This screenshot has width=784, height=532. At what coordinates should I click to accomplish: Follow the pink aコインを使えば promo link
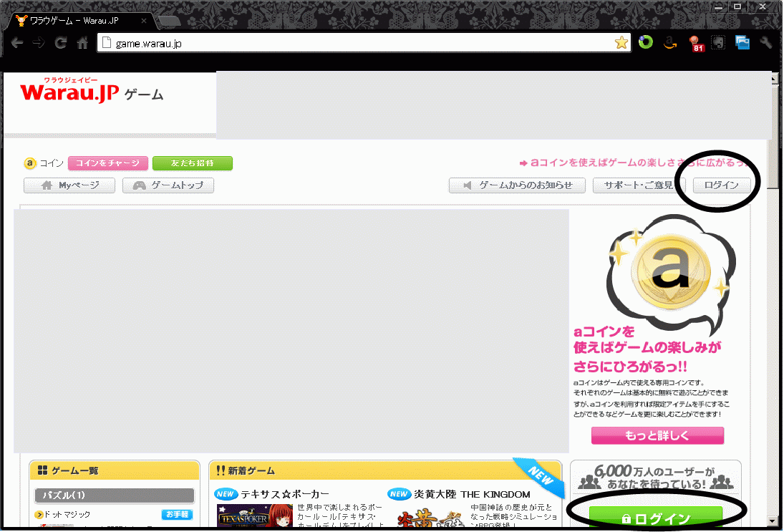click(x=635, y=163)
